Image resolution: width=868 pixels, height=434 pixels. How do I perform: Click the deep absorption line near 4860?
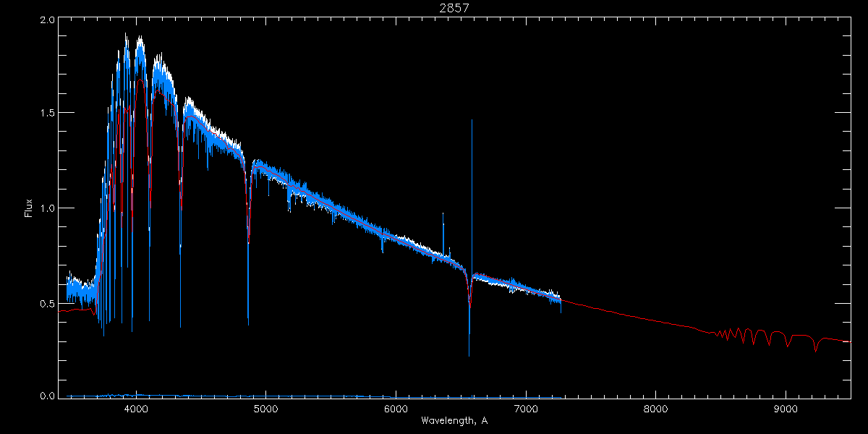(x=248, y=246)
